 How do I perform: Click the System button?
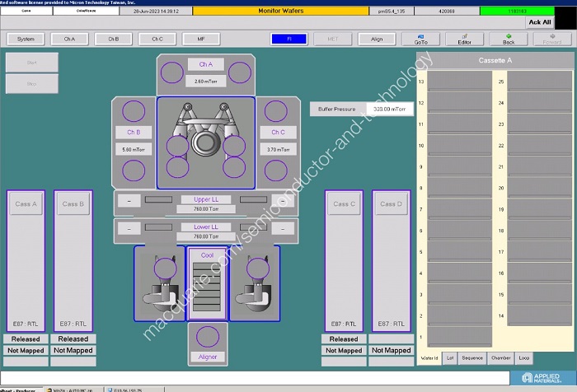pos(26,39)
